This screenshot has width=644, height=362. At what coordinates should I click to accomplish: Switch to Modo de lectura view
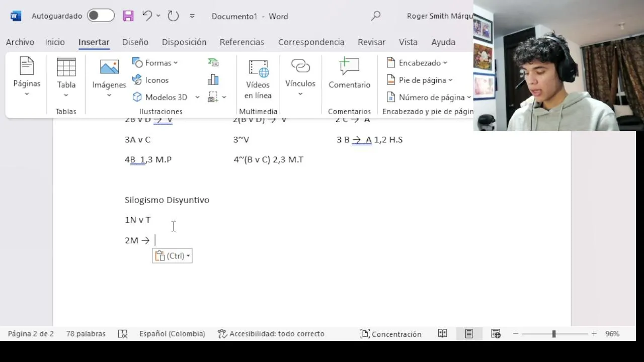(442, 334)
